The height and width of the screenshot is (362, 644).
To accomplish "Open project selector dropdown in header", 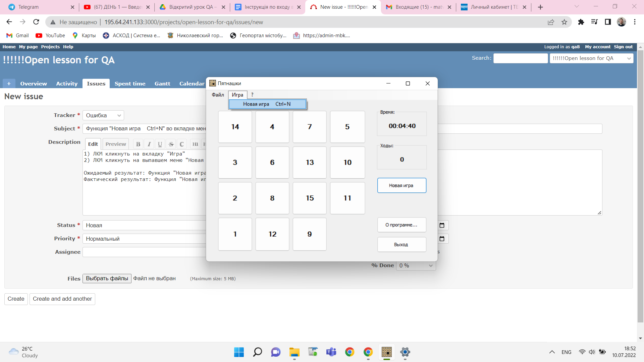I will click(x=591, y=58).
